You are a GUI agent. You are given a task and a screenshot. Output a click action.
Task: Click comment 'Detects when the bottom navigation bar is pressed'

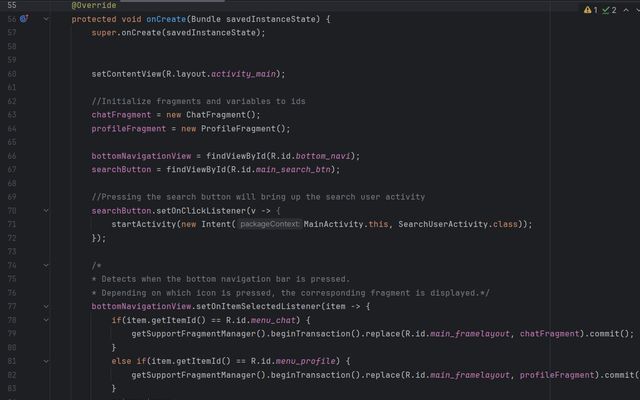[x=221, y=279]
